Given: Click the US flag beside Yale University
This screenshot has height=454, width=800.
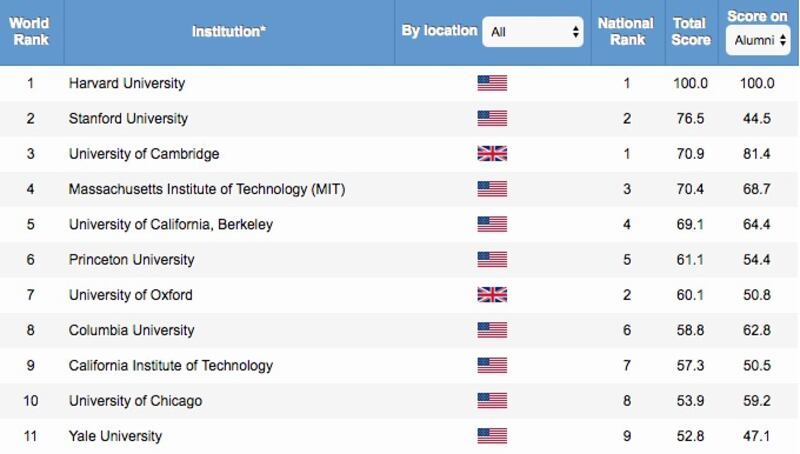Looking at the screenshot, I should 492,436.
